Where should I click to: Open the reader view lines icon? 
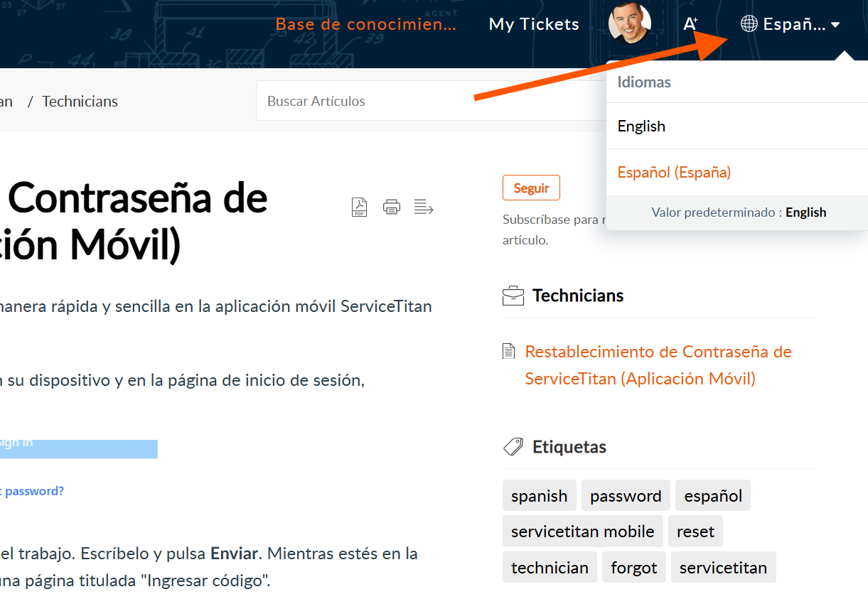pyautogui.click(x=424, y=207)
